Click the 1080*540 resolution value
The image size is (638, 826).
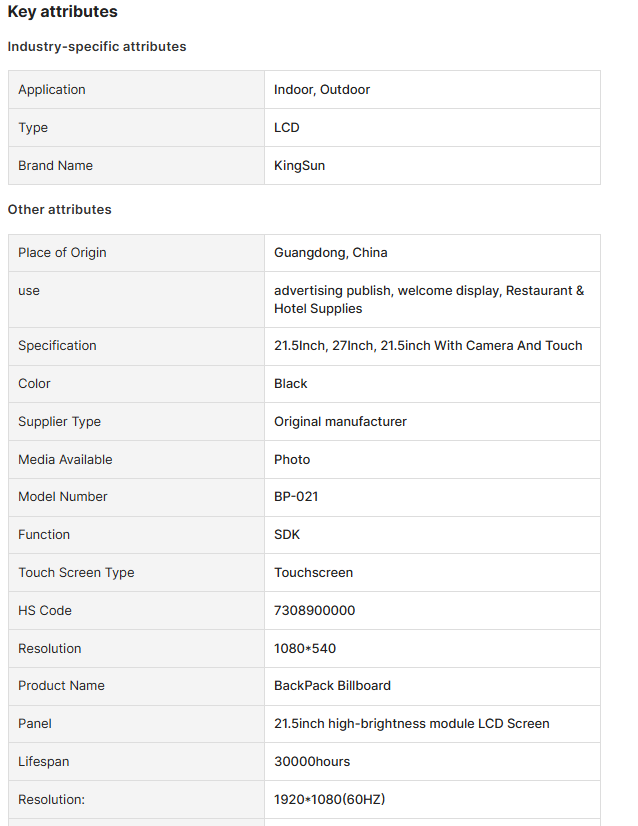tap(305, 648)
